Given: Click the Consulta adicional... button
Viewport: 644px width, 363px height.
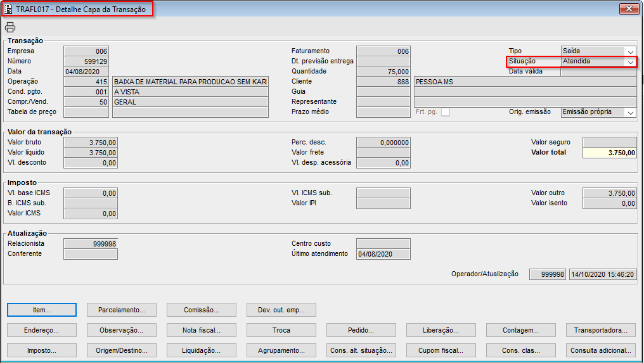Looking at the screenshot, I should pos(601,350).
